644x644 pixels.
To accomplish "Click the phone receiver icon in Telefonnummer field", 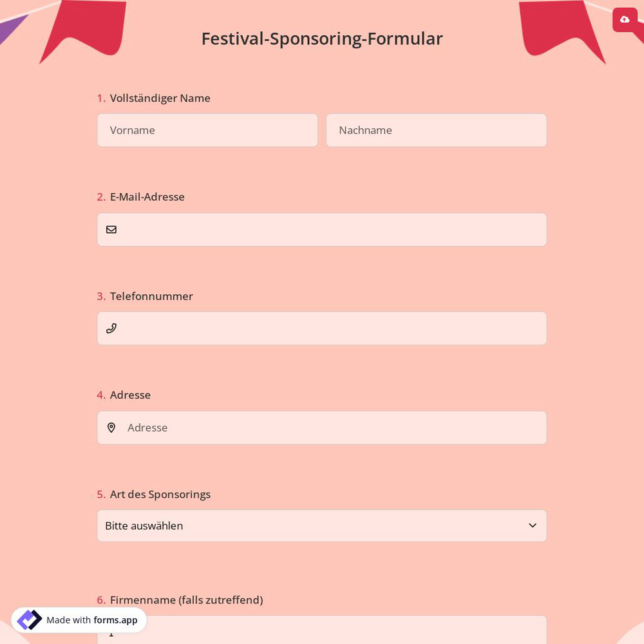I will click(x=111, y=328).
